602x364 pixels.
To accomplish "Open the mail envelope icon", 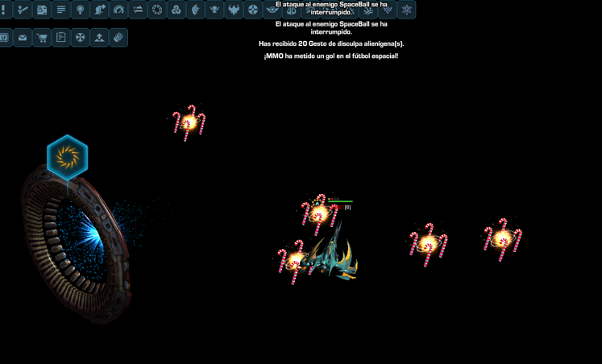I will pos(23,38).
